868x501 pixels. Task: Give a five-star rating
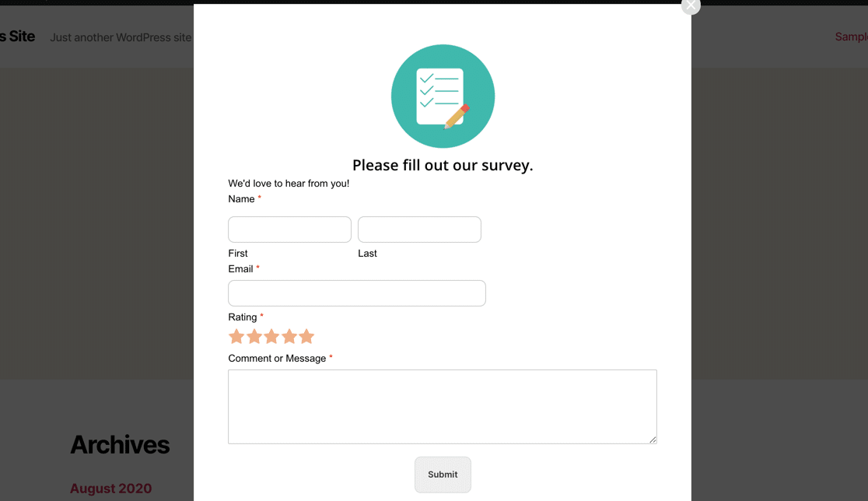click(306, 336)
